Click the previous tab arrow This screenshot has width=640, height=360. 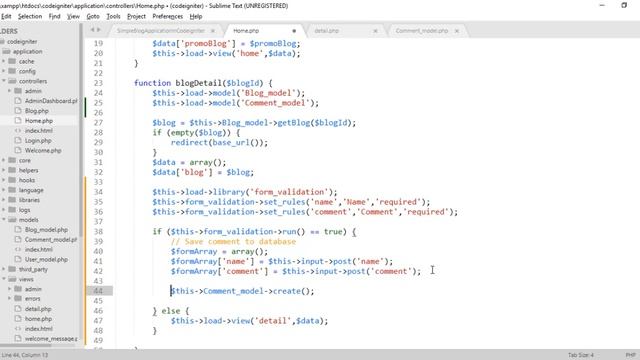[x=92, y=30]
